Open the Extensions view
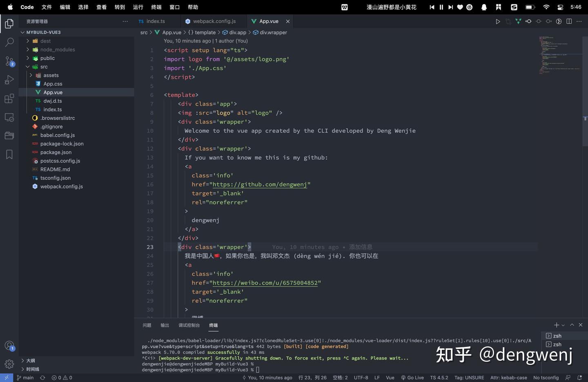The width and height of the screenshot is (588, 382). point(9,98)
